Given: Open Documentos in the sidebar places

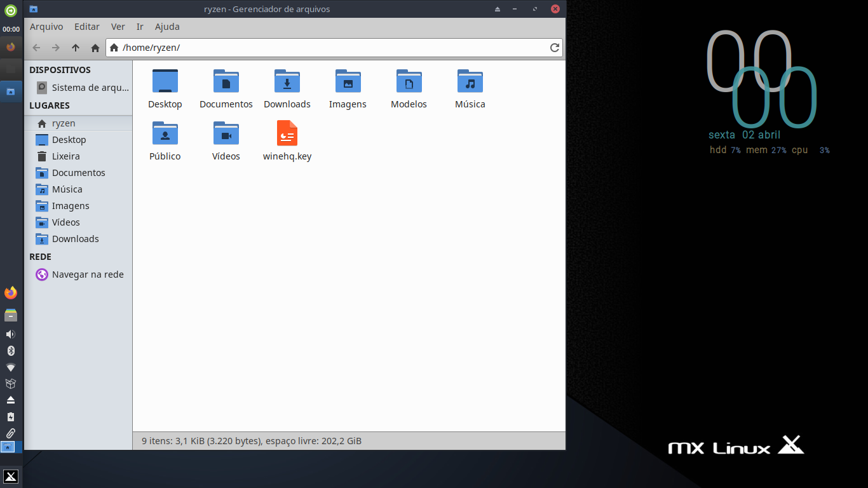Looking at the screenshot, I should click(x=78, y=173).
